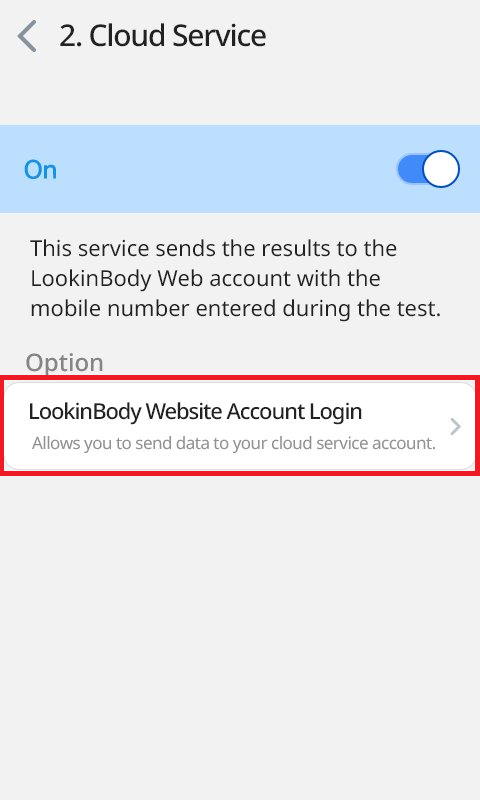
Task: Turn off the Cloud Service switch
Action: (428, 169)
